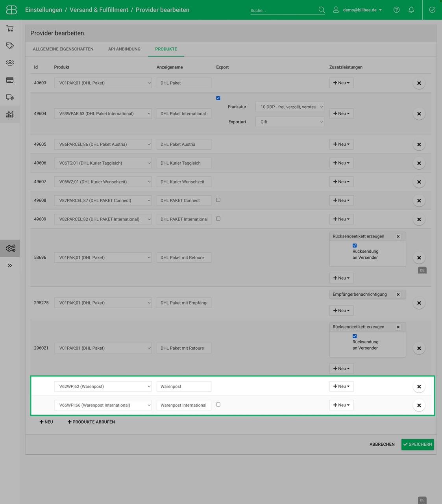The image size is (442, 504).
Task: Open the price tag sidebar icon
Action: (x=10, y=46)
